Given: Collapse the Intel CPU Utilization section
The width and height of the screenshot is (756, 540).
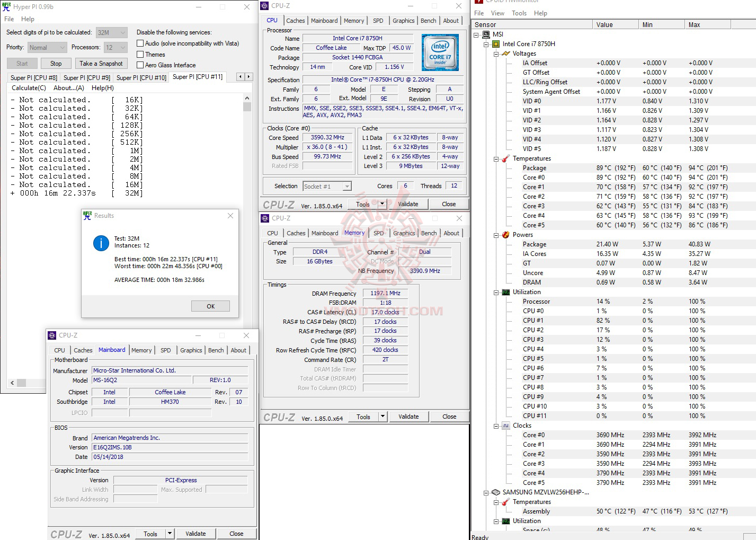Looking at the screenshot, I should pyautogui.click(x=496, y=292).
